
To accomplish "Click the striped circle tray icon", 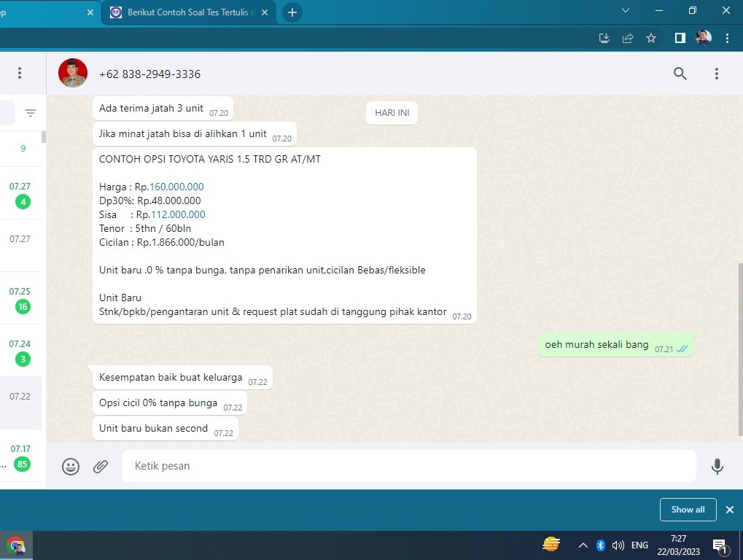I will (x=551, y=545).
